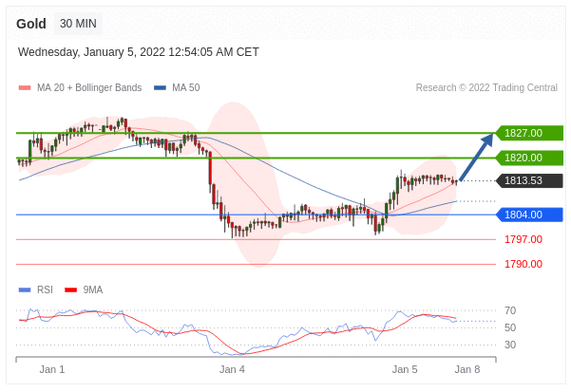Click the RSI 50 axis label

pyautogui.click(x=510, y=327)
